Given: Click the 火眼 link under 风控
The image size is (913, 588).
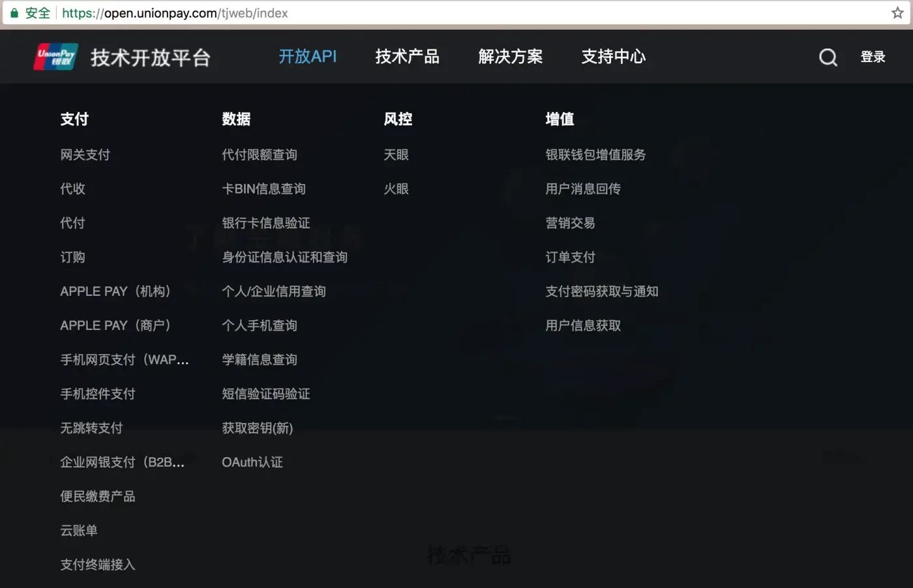Looking at the screenshot, I should [x=396, y=188].
